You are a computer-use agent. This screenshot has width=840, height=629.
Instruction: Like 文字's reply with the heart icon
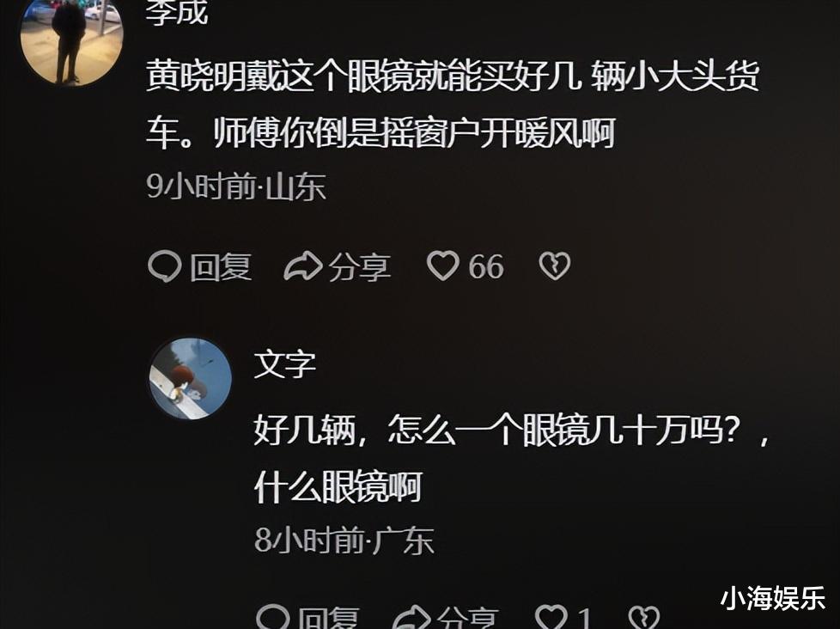(x=551, y=617)
